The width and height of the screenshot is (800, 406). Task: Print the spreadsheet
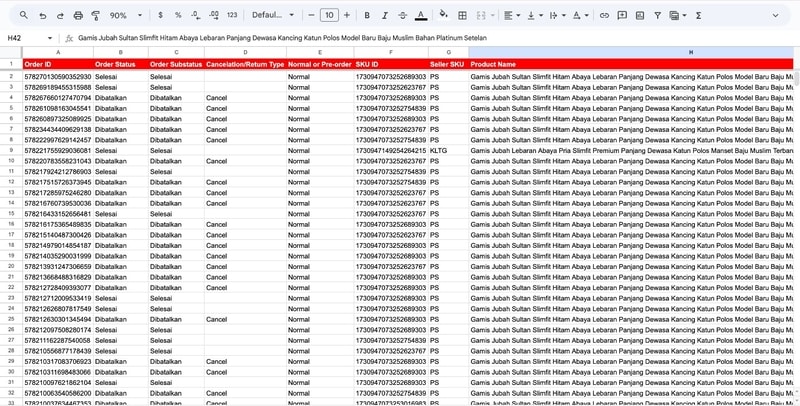(x=79, y=16)
